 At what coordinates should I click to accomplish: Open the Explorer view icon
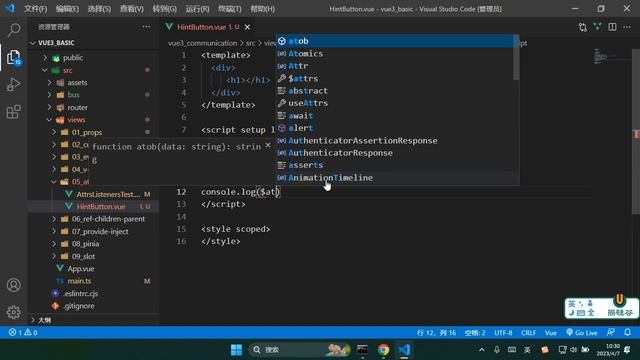(x=13, y=58)
